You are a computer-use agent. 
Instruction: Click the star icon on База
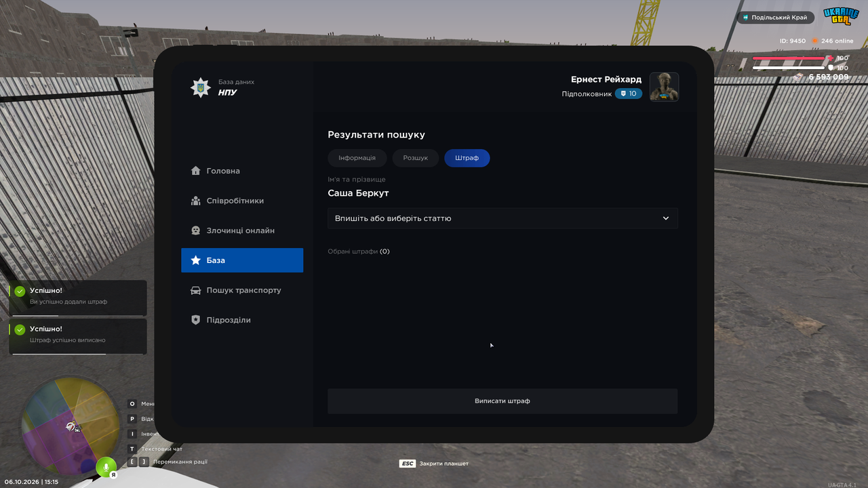[196, 260]
